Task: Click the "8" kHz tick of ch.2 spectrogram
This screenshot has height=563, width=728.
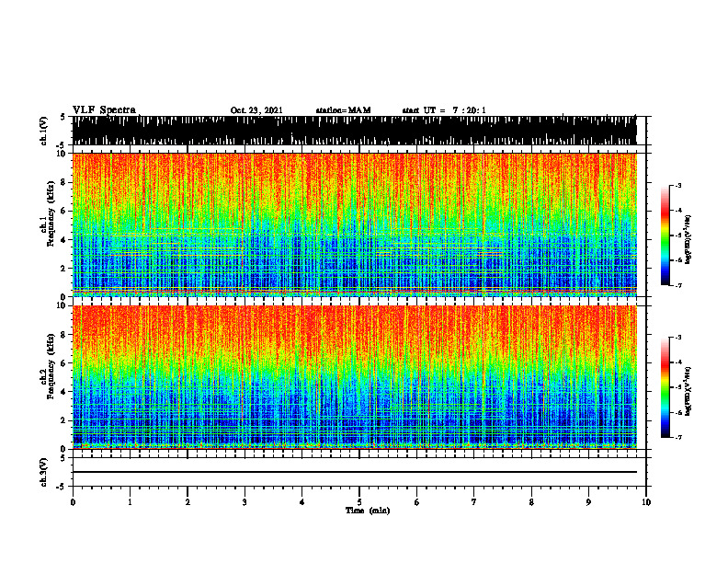Action: [63, 335]
